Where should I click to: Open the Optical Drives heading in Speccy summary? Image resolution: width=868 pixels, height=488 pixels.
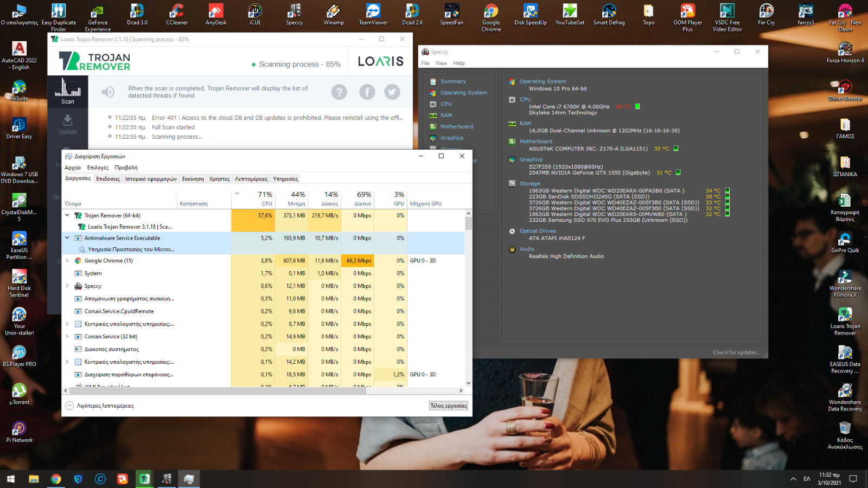[538, 231]
